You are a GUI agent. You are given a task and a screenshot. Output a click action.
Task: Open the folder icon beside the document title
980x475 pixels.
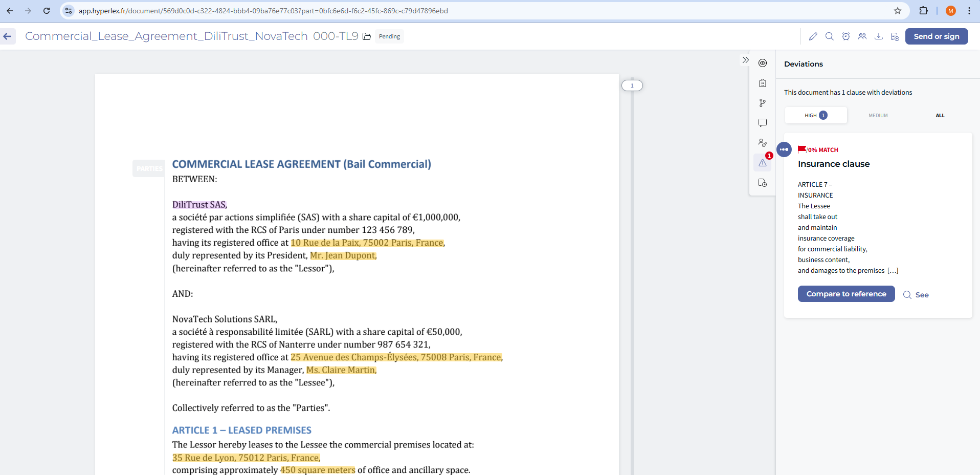pyautogui.click(x=367, y=36)
